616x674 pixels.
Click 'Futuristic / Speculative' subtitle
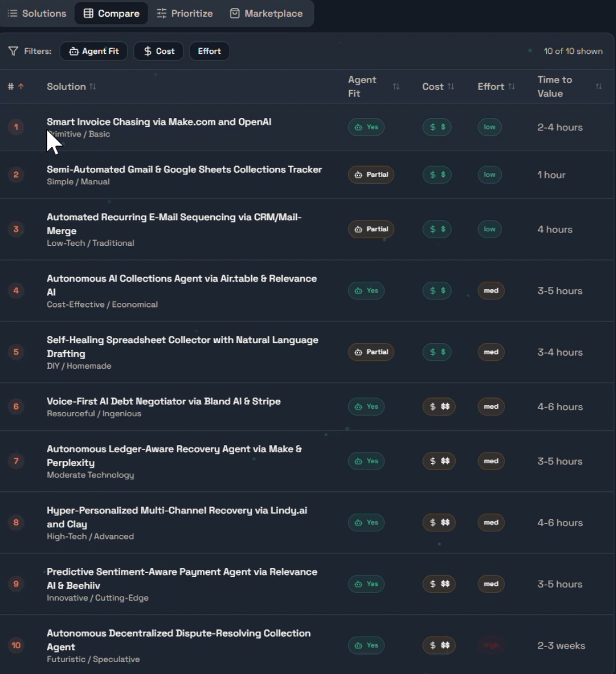click(93, 659)
